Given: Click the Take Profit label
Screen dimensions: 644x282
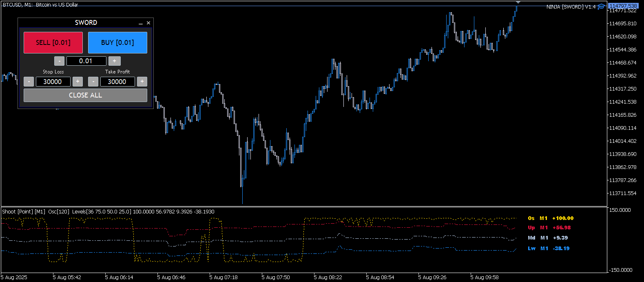Looking at the screenshot, I should click(x=117, y=72).
